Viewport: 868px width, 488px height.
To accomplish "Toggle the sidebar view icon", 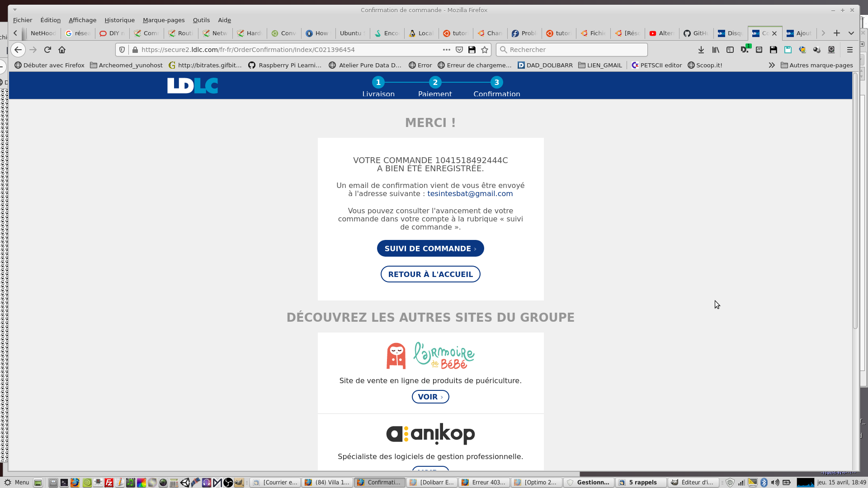I will pyautogui.click(x=730, y=50).
